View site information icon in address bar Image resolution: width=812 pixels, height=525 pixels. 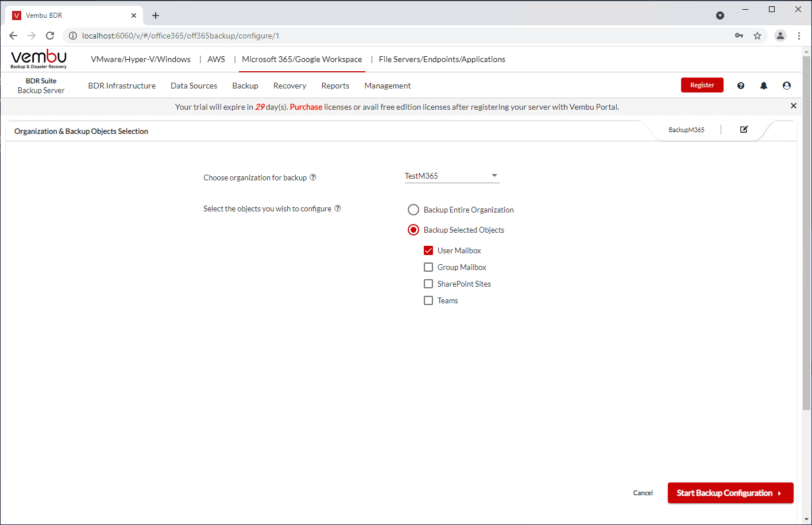point(73,36)
